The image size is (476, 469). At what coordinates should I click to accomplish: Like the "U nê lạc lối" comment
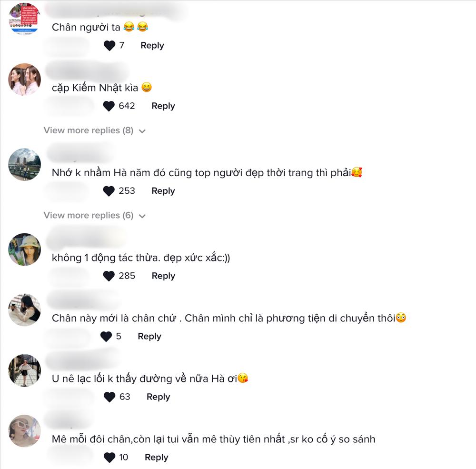pos(109,397)
